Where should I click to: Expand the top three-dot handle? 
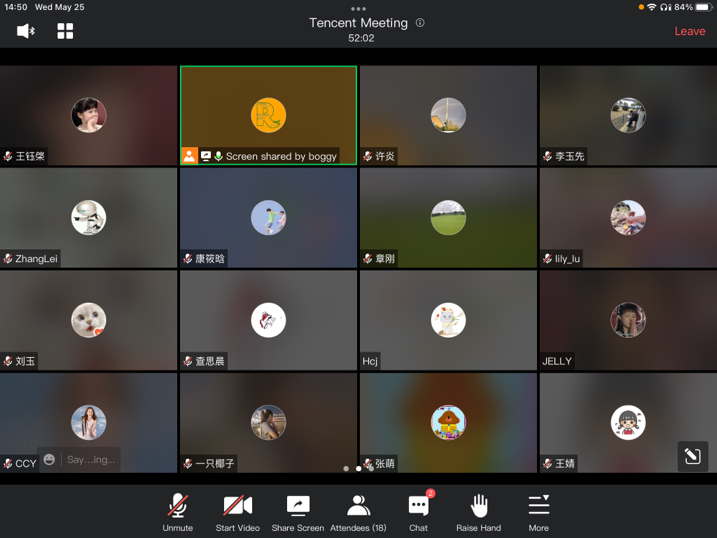358,8
